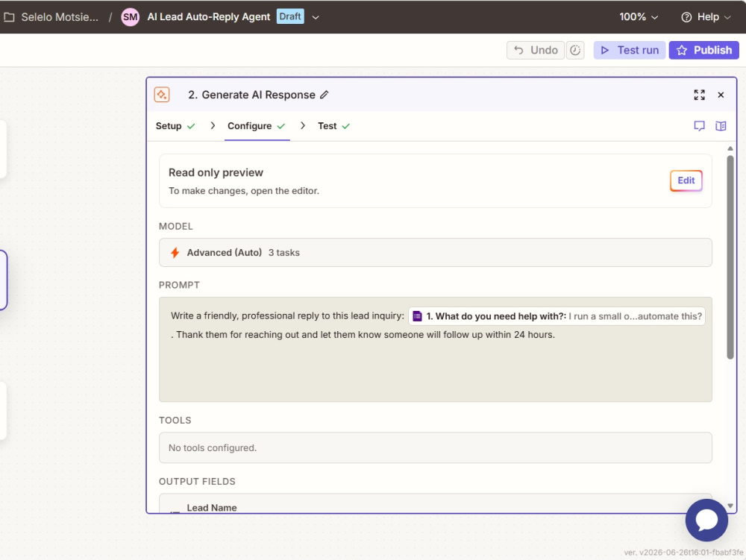The image size is (746, 560).
Task: Click the Publish star icon
Action: 682,51
